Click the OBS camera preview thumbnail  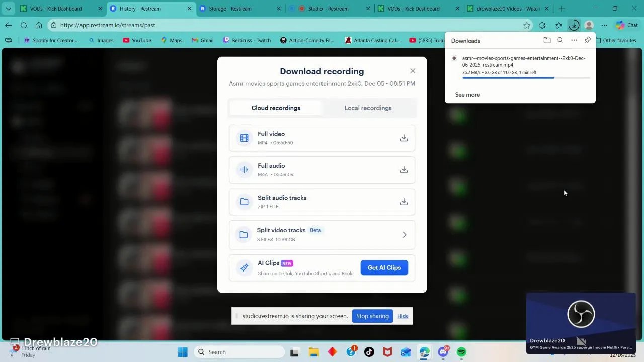click(x=581, y=323)
